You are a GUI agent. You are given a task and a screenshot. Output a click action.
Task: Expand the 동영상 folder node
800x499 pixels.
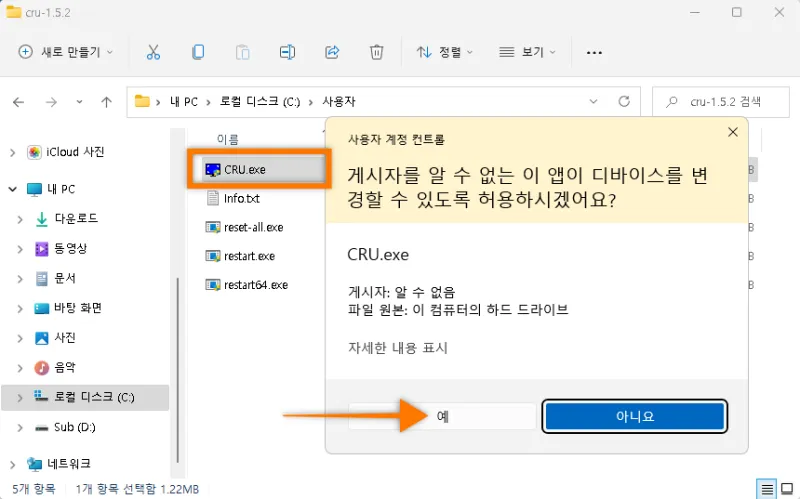pyautogui.click(x=20, y=249)
